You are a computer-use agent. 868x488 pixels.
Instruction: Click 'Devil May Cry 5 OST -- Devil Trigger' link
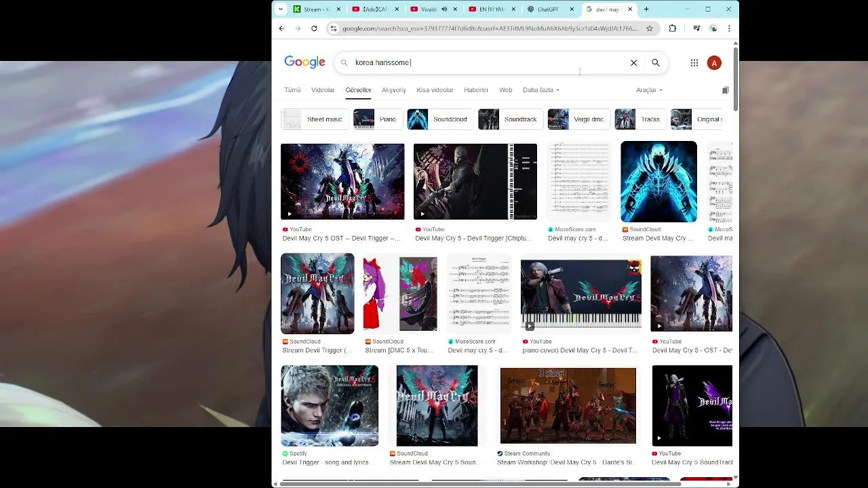(342, 239)
